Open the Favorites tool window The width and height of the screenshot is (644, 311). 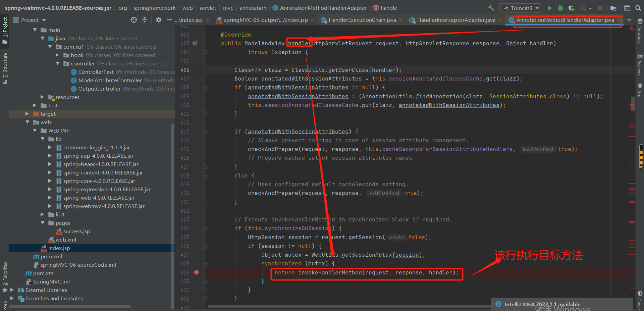[x=5, y=277]
